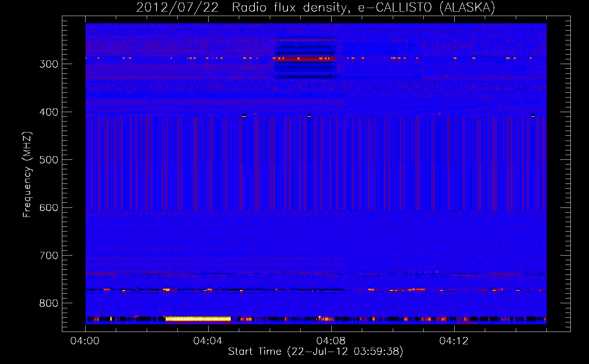This screenshot has width=589, height=364.
Task: Click the 300 frequency tick label
Action: [x=49, y=64]
